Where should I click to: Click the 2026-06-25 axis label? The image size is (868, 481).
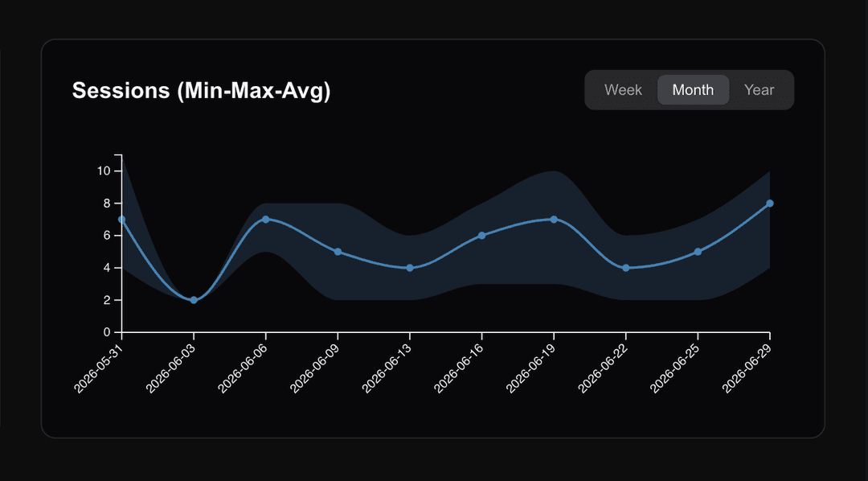tap(675, 368)
